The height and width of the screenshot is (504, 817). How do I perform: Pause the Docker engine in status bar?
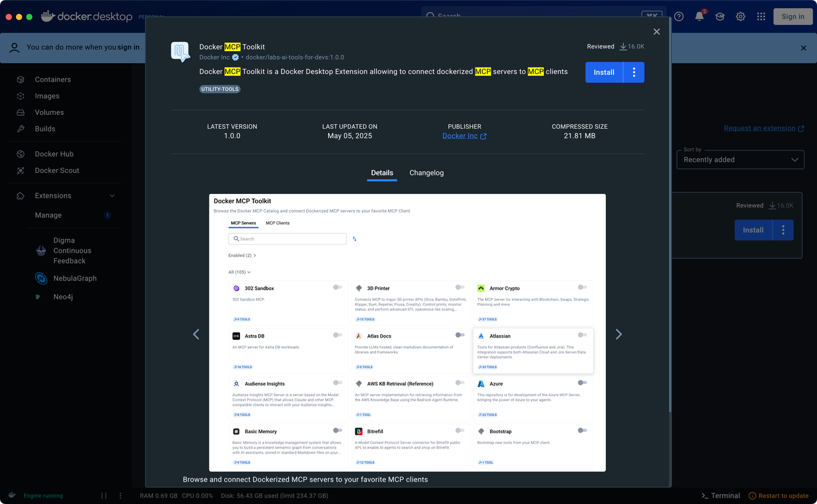[104, 496]
